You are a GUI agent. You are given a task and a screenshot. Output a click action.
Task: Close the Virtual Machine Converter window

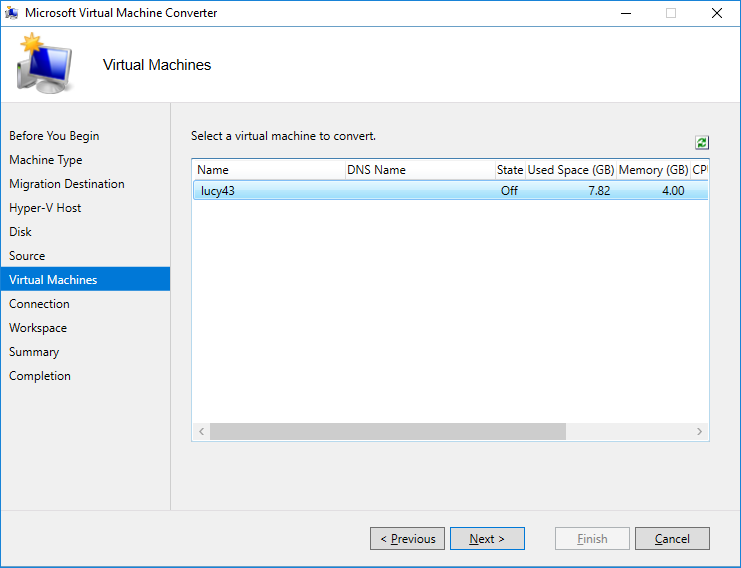click(x=717, y=13)
